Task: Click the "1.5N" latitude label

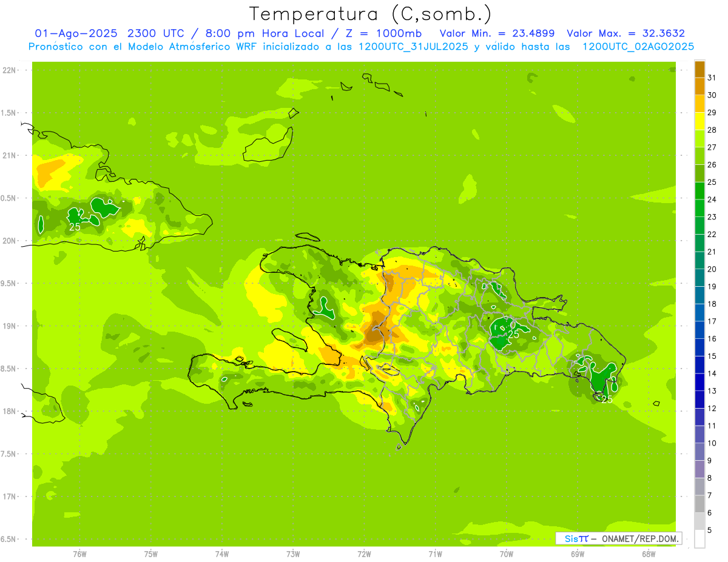Action: [8, 113]
